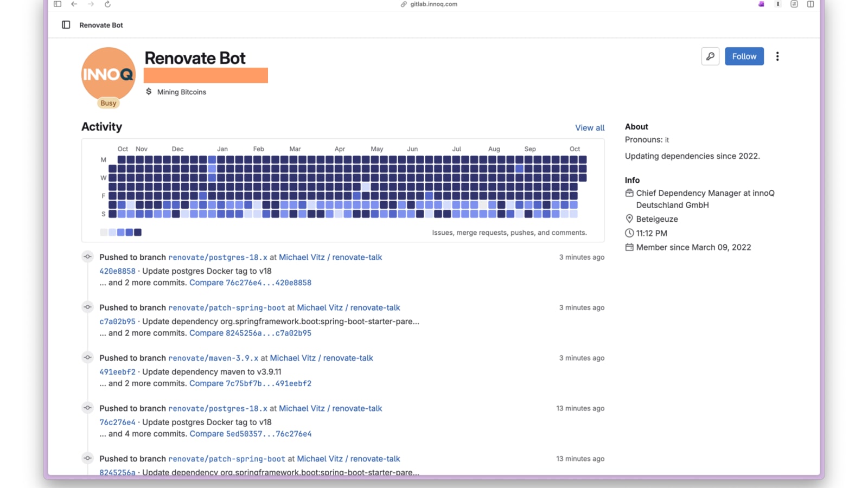Toggle the GitLab sidebar next to Renovate Bot breadcrumb
868x488 pixels.
point(66,25)
